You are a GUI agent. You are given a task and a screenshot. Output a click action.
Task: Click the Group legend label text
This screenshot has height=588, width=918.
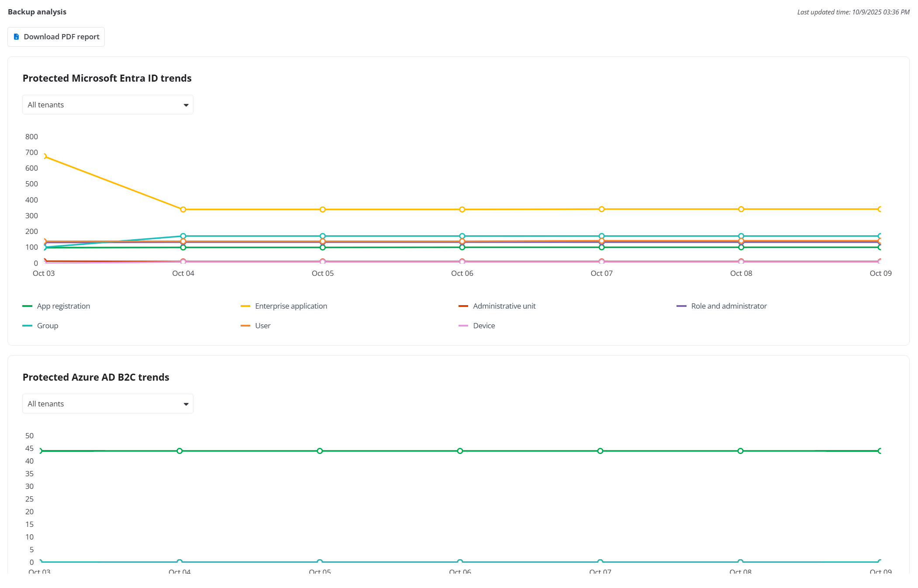(x=48, y=326)
